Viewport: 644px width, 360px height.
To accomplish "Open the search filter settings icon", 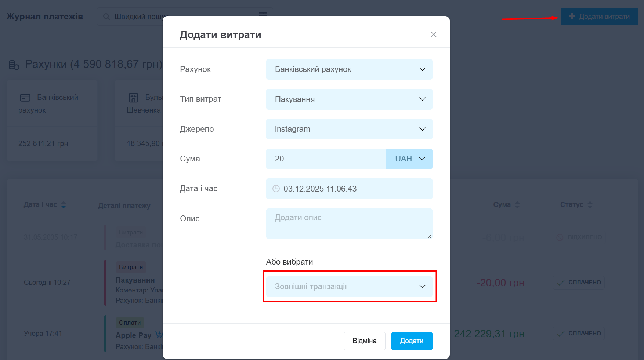I will (263, 14).
